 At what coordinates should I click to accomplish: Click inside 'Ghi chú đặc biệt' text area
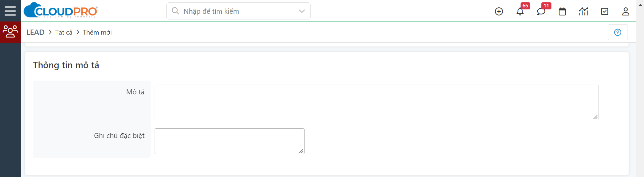click(229, 141)
